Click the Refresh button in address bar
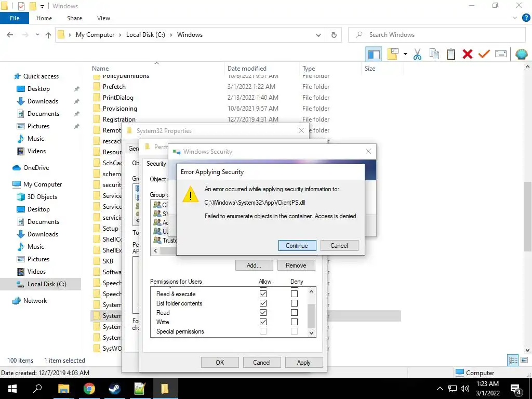532x399 pixels. click(x=334, y=35)
